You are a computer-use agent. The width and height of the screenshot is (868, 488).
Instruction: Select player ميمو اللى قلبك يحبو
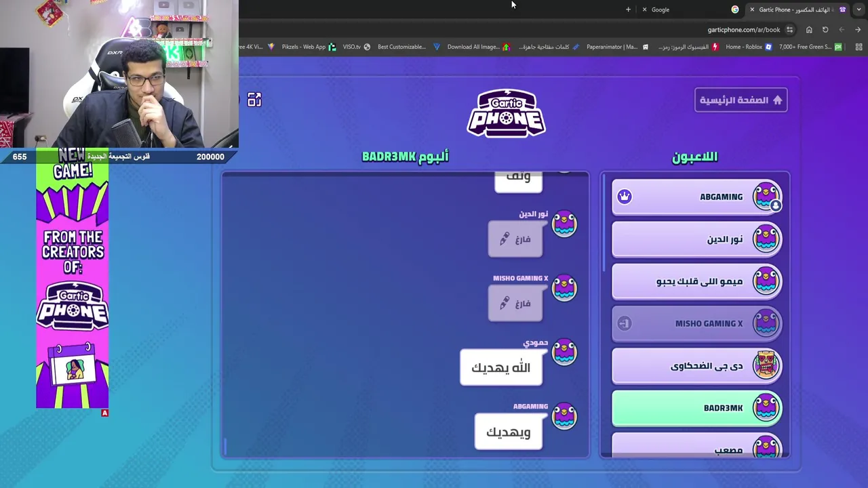coord(697,281)
